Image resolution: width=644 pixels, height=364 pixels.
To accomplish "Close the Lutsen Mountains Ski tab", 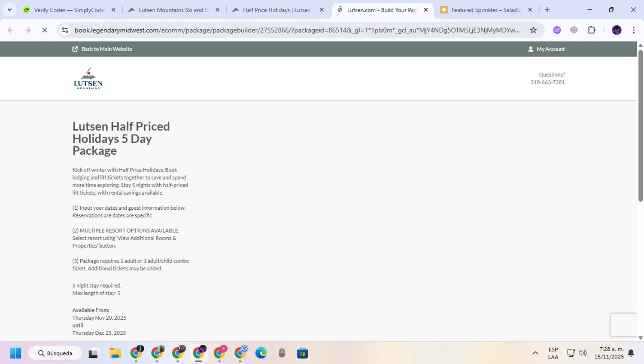I will pyautogui.click(x=218, y=9).
